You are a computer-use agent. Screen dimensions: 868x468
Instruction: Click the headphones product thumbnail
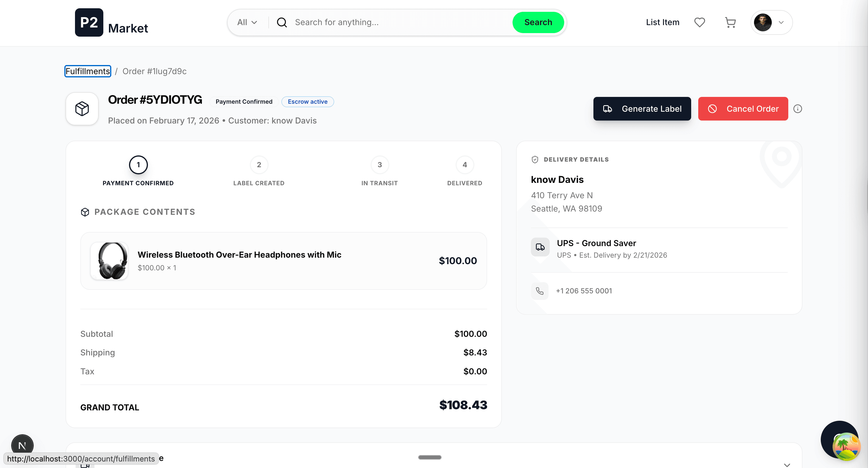pos(110,261)
